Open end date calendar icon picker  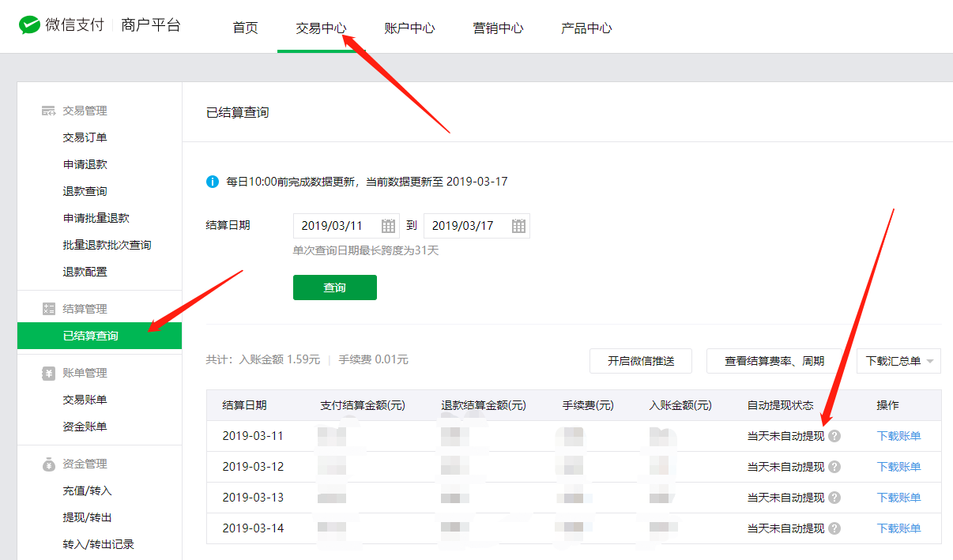pyautogui.click(x=518, y=226)
